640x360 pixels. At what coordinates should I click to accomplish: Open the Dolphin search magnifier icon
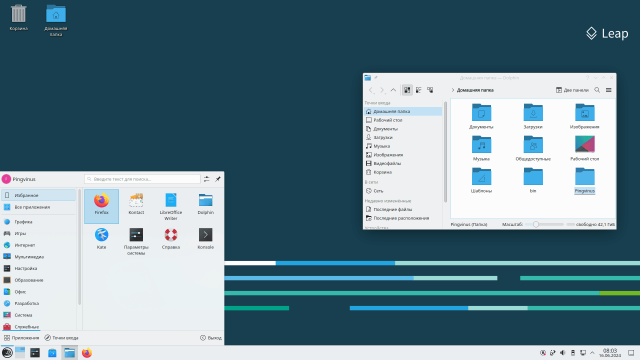click(x=597, y=90)
